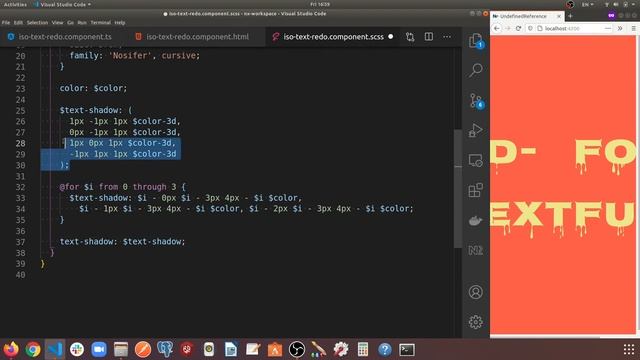Open Postman from the dock
This screenshot has height=360, width=640.
coord(143,349)
